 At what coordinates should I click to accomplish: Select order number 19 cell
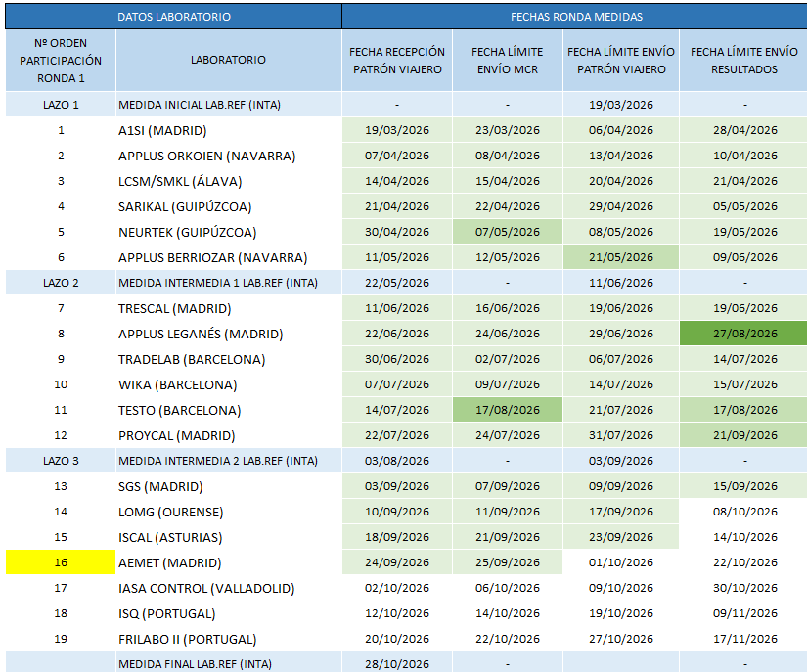pyautogui.click(x=61, y=639)
